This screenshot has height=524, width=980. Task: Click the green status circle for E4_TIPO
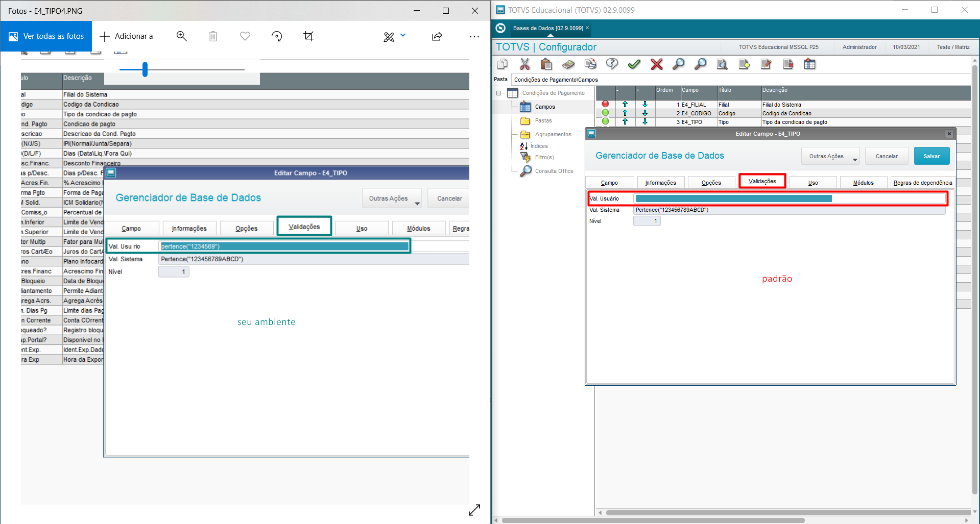[x=605, y=121]
